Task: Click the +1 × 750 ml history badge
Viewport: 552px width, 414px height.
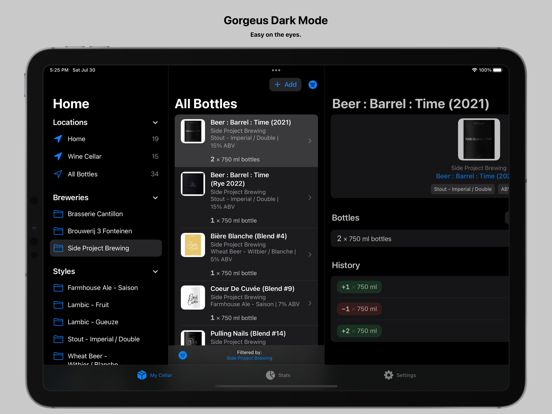Action: point(359,287)
